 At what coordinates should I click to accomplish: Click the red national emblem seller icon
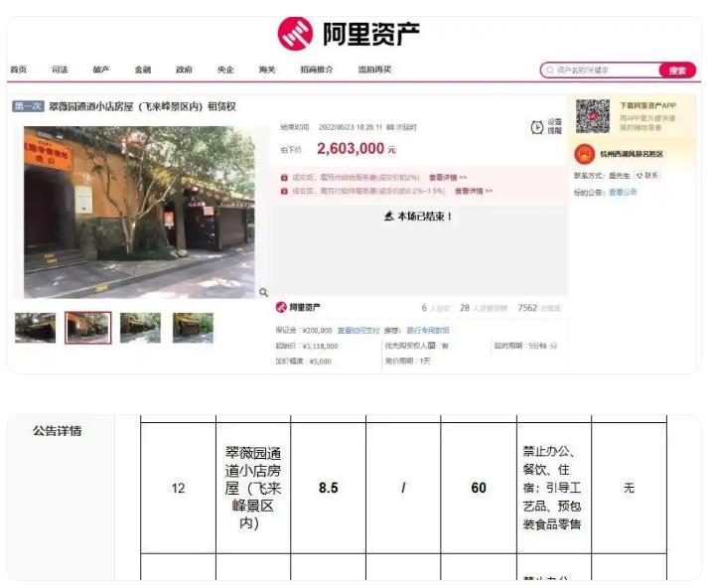585,154
